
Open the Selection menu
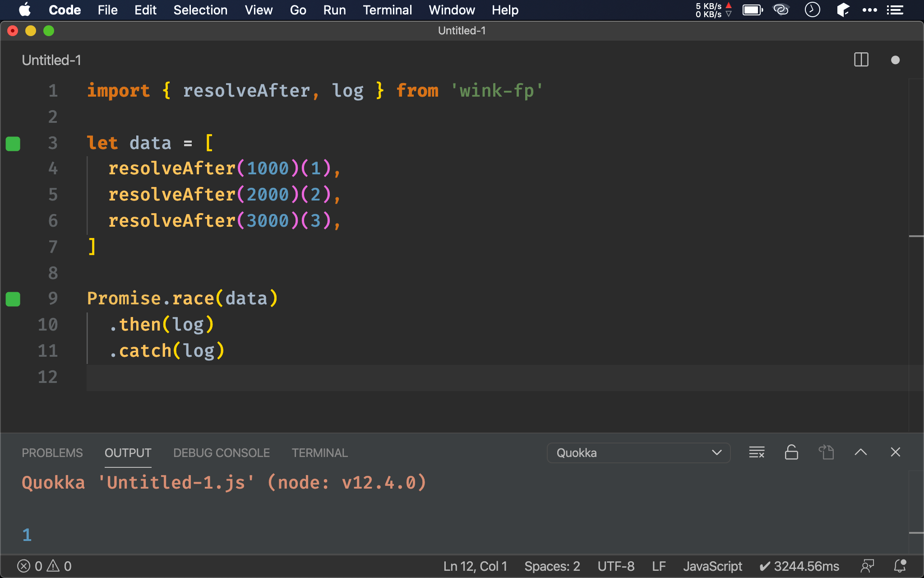coord(200,10)
